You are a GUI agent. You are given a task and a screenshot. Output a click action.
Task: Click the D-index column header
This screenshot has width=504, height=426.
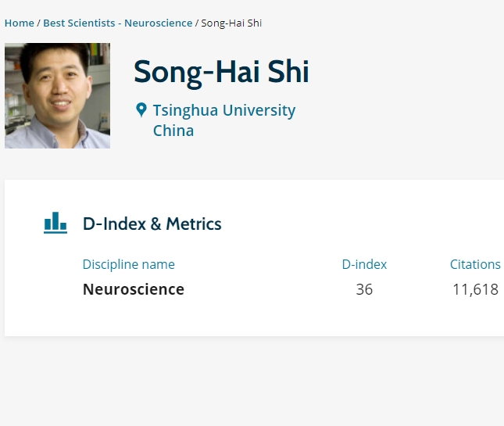364,264
